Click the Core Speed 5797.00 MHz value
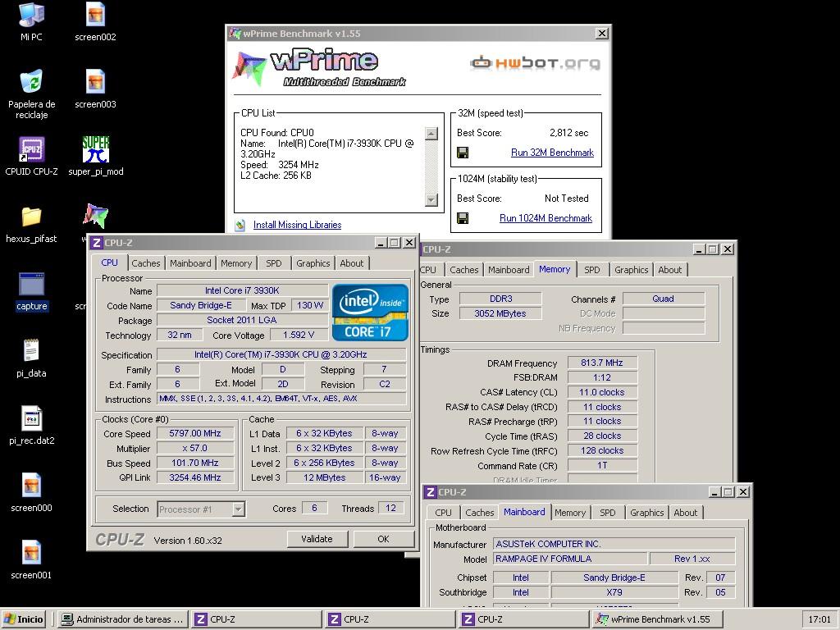 [x=195, y=433]
